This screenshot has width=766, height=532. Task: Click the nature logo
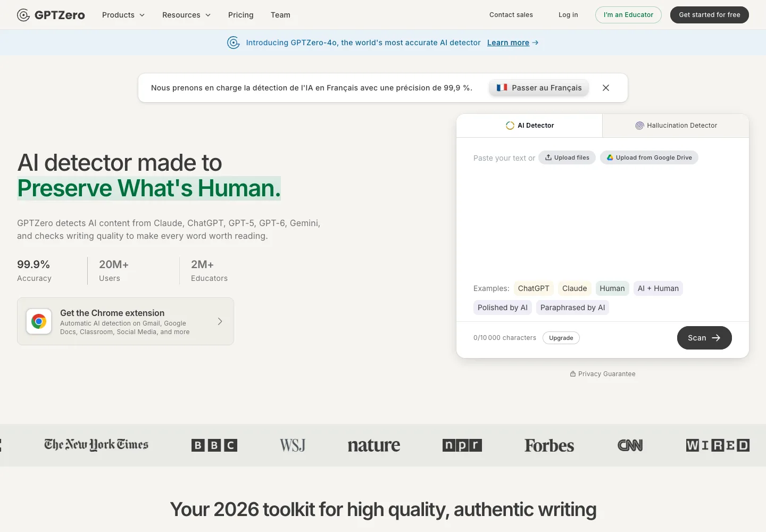click(374, 445)
